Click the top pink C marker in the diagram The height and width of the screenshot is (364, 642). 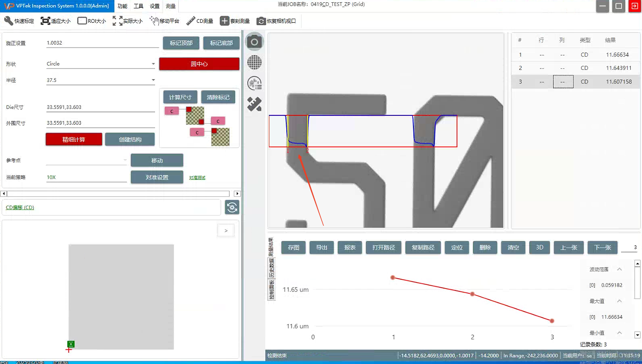[x=172, y=111]
